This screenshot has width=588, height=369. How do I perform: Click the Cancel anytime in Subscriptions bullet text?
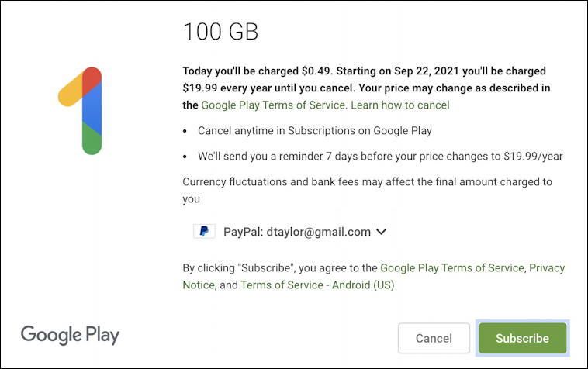point(315,131)
